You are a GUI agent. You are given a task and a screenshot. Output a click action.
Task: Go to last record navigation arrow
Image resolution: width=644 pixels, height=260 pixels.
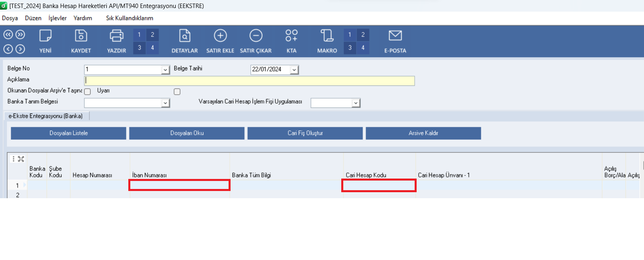[20, 35]
